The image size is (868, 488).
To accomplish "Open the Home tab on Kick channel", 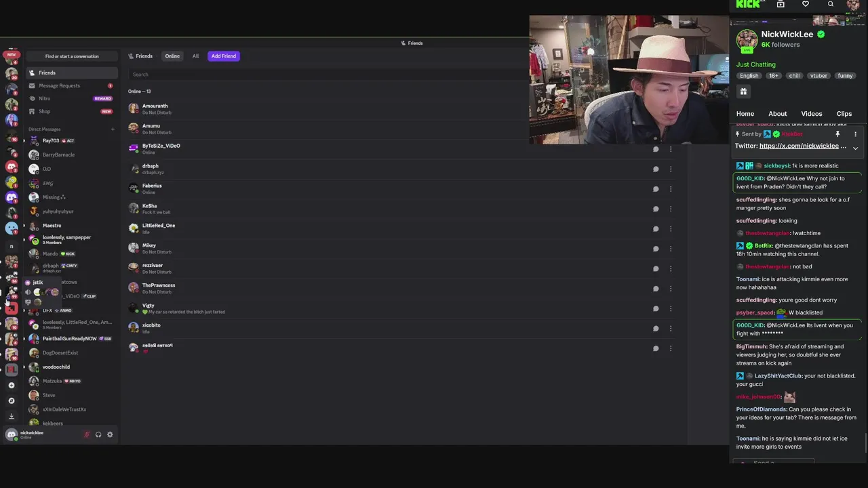I will [x=745, y=114].
